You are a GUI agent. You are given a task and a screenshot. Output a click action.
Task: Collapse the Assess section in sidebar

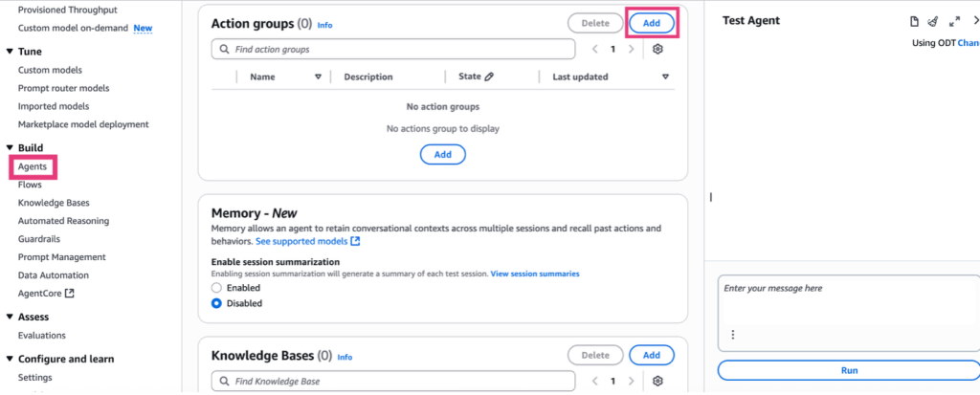(10, 317)
